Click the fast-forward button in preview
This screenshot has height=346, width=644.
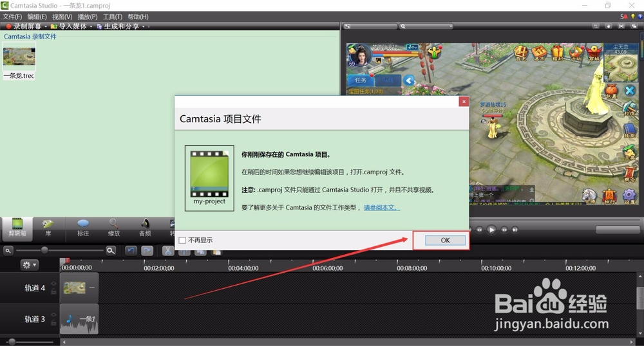[x=504, y=230]
